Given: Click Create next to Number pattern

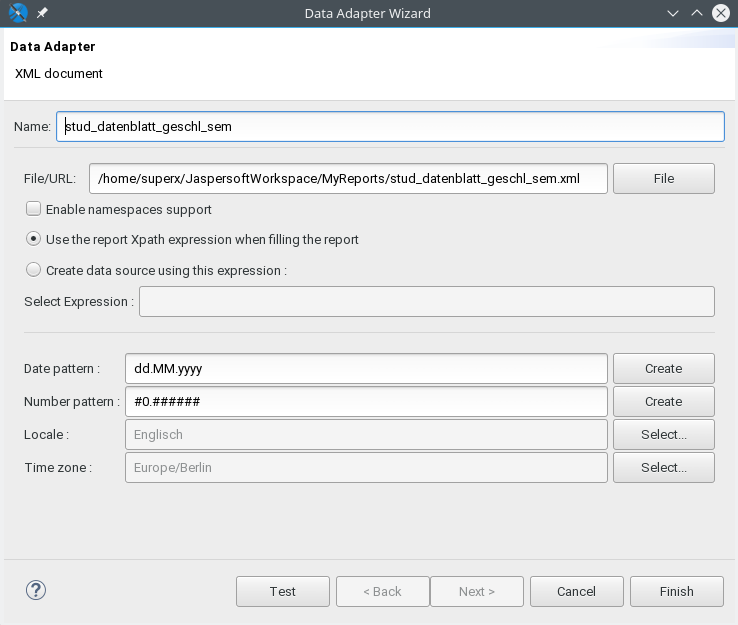Looking at the screenshot, I should [664, 401].
